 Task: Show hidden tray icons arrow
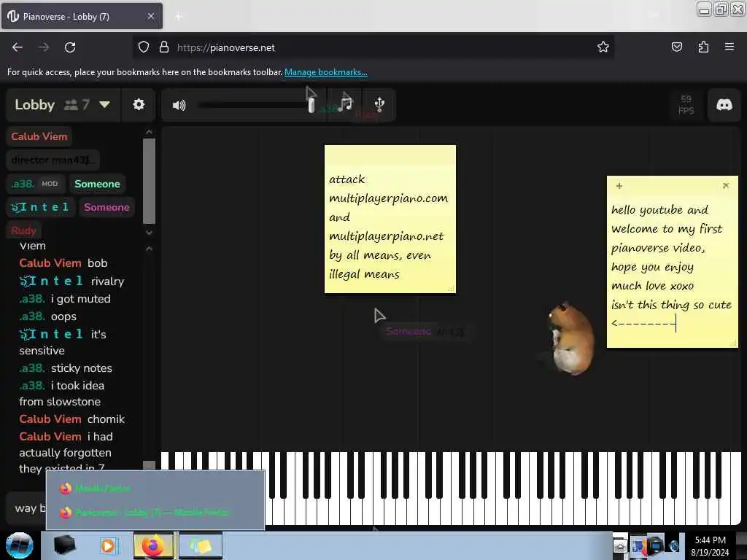tap(620, 545)
